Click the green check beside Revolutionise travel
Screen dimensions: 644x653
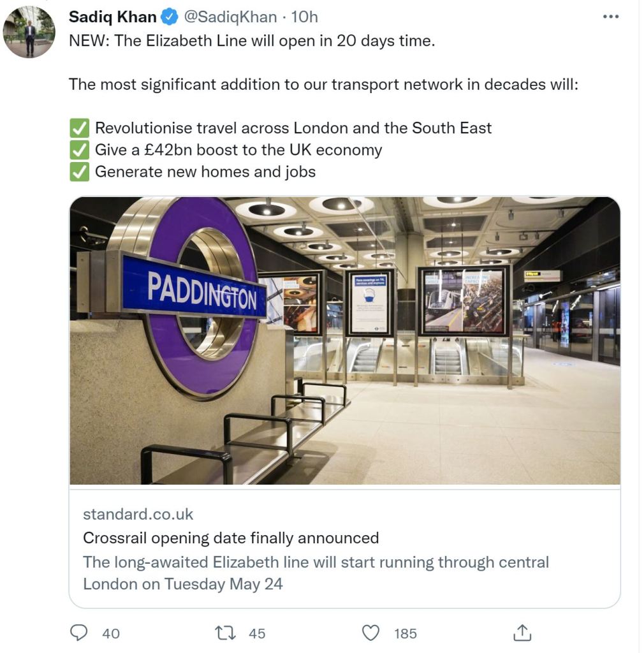[x=79, y=128]
